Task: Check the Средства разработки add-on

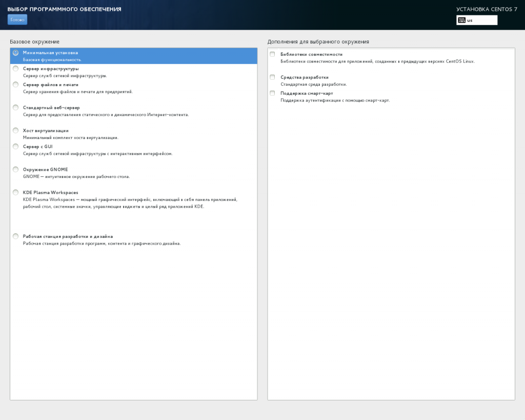Action: (x=272, y=77)
